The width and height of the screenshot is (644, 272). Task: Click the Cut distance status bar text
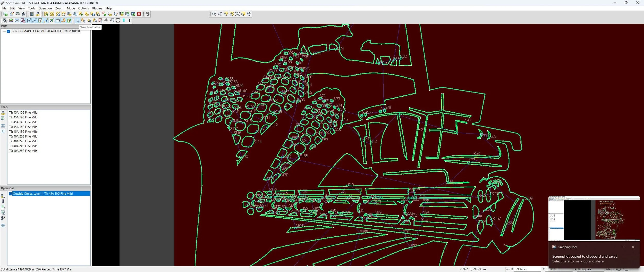tap(36, 269)
